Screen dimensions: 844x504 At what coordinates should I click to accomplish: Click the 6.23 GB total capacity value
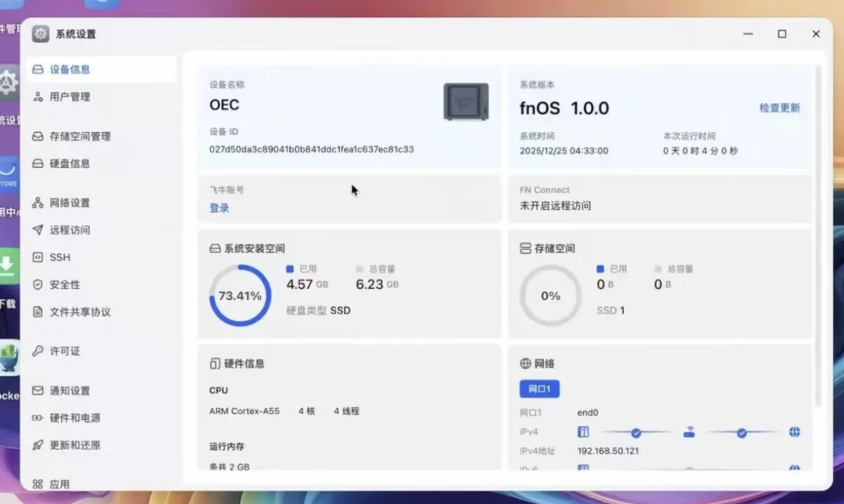coord(377,284)
